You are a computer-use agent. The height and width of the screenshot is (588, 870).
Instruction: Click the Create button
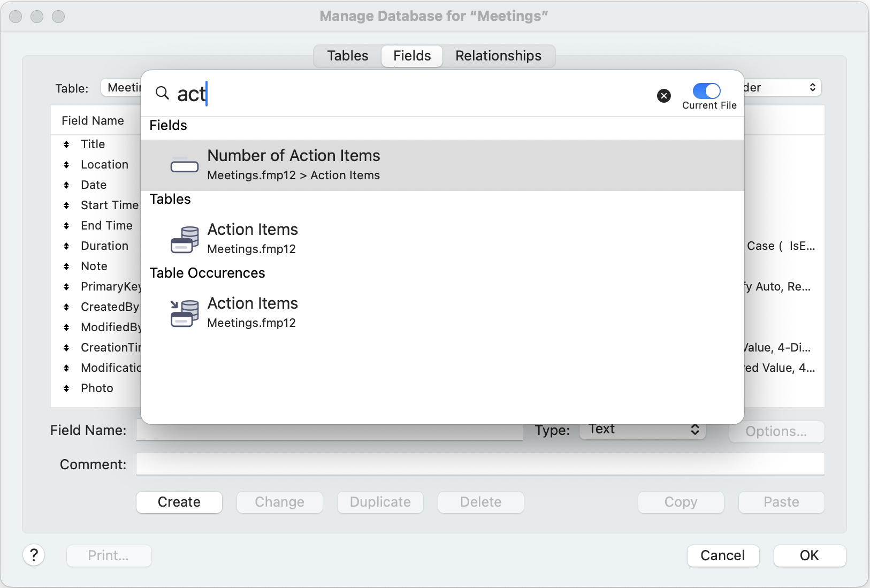click(179, 502)
